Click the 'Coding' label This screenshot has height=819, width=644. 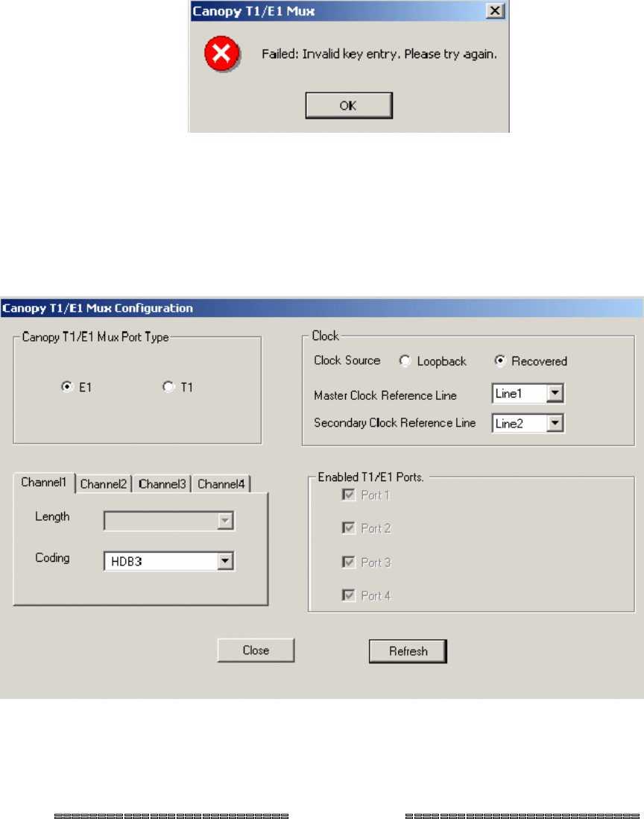(52, 558)
